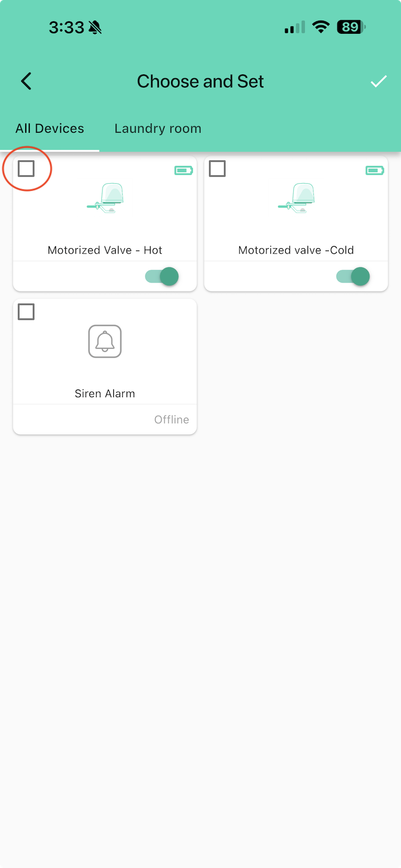The width and height of the screenshot is (401, 868).
Task: Tap the Motorized Valve - Hot name label
Action: tap(105, 250)
